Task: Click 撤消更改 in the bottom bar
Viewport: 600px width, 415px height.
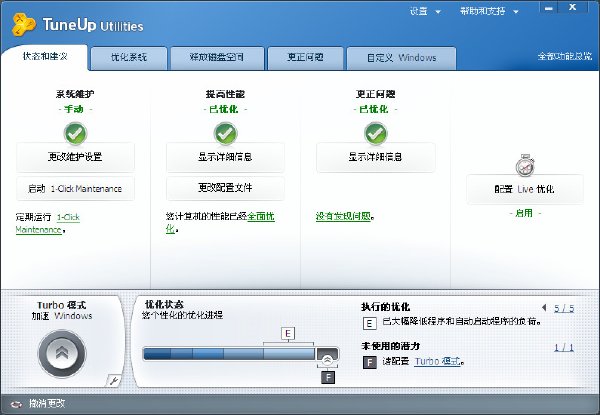Action: tap(47, 404)
